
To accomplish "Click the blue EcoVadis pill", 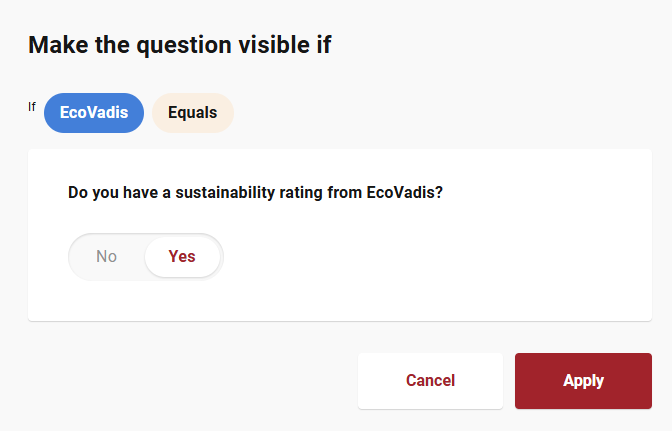I will coord(94,113).
